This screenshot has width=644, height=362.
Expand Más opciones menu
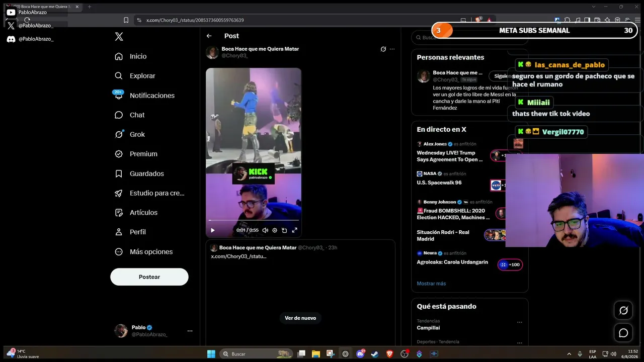pos(143,251)
